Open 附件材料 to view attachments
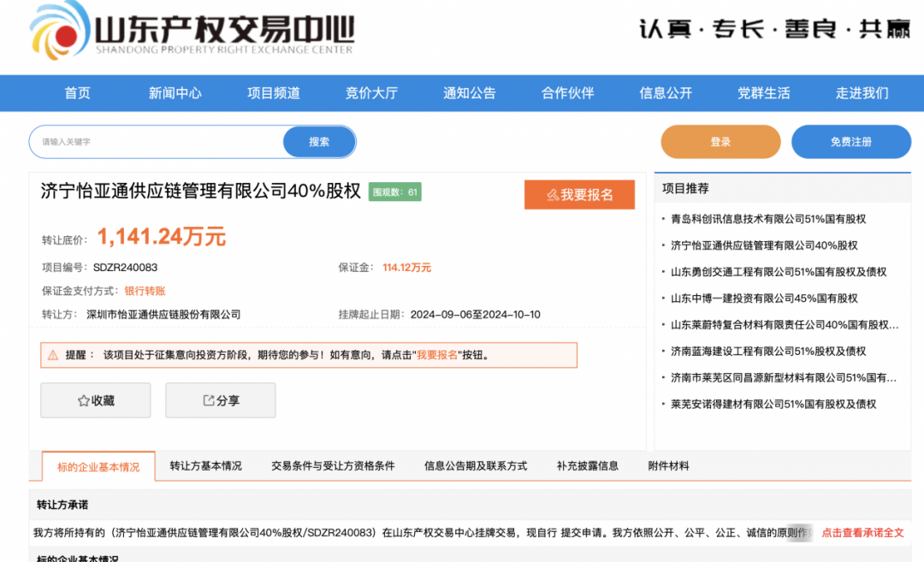The width and height of the screenshot is (924, 562). point(671,466)
